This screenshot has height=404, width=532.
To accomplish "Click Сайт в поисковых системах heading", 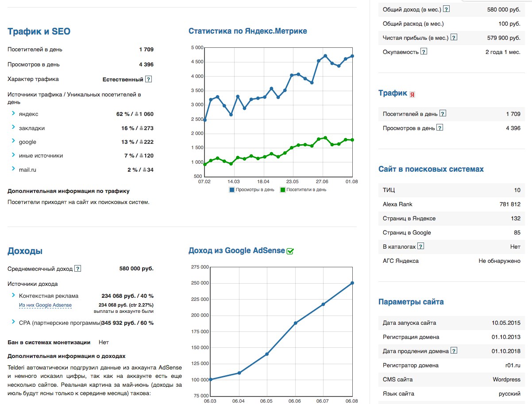I will (x=431, y=169).
